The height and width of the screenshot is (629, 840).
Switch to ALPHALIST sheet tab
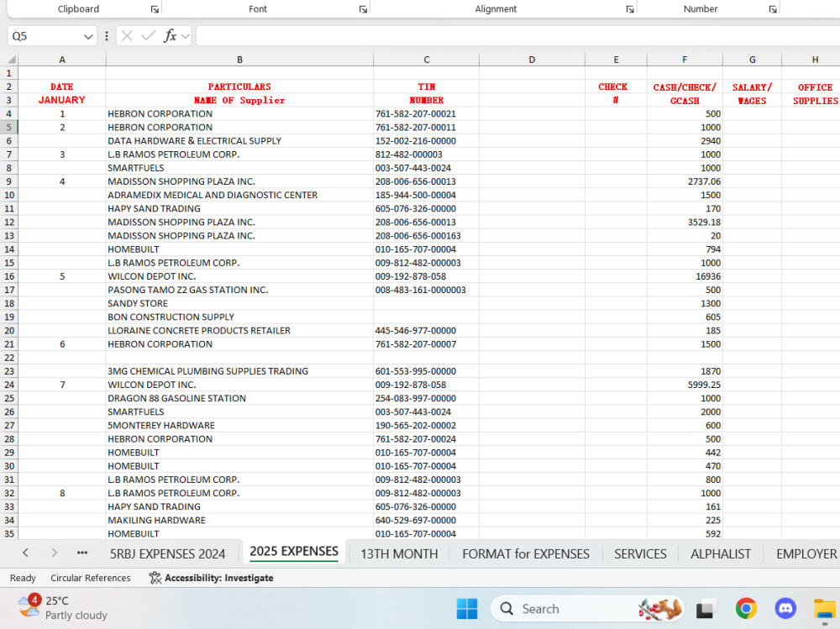click(x=721, y=553)
